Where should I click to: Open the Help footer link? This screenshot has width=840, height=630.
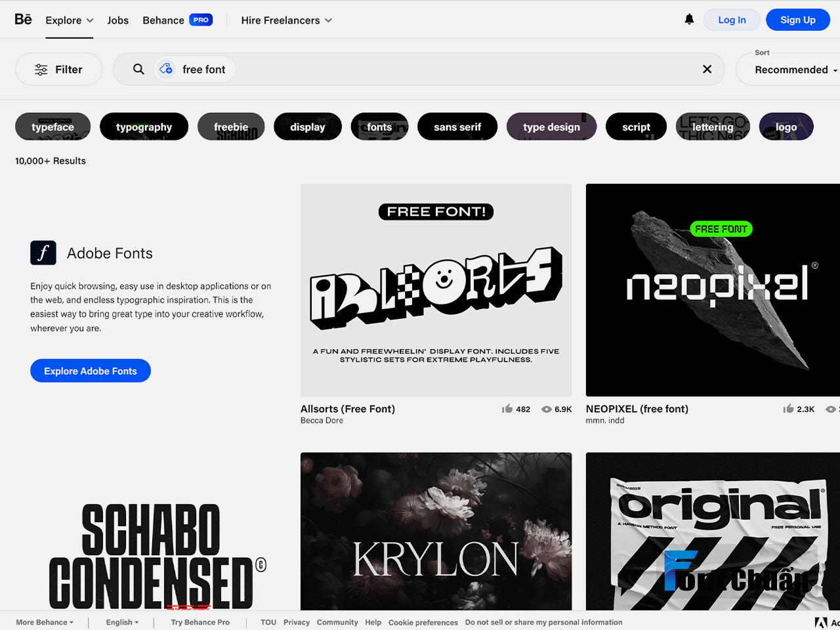(x=373, y=622)
